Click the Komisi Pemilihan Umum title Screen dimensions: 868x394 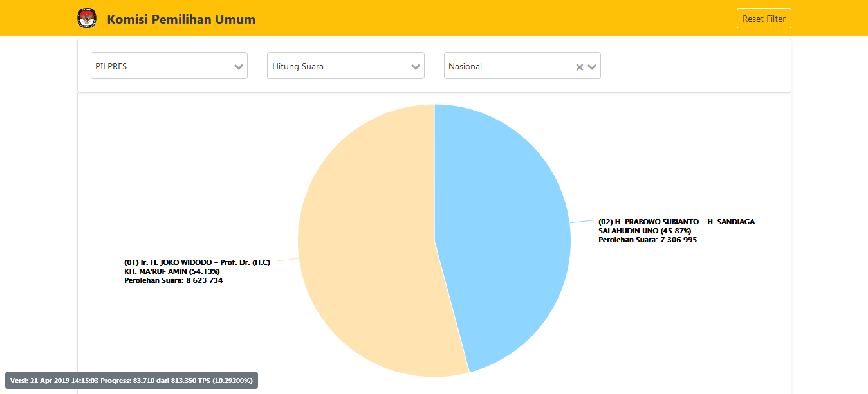pyautogui.click(x=181, y=19)
